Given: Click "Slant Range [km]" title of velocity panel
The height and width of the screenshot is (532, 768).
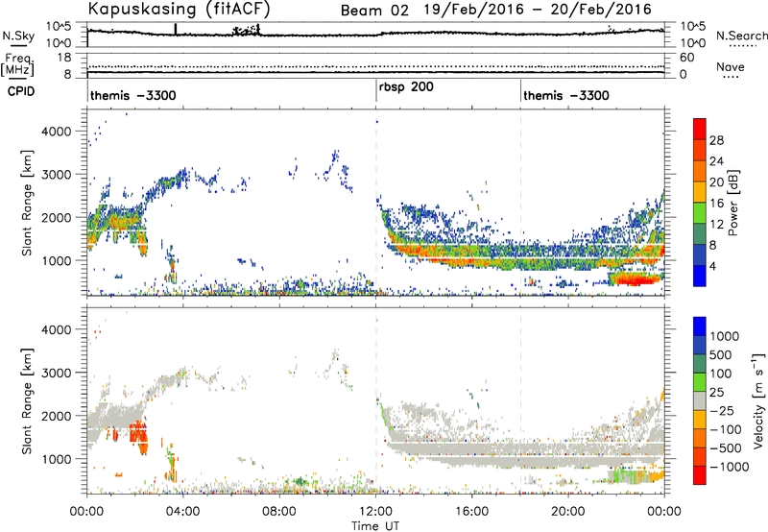Looking at the screenshot, I should click(x=27, y=401).
